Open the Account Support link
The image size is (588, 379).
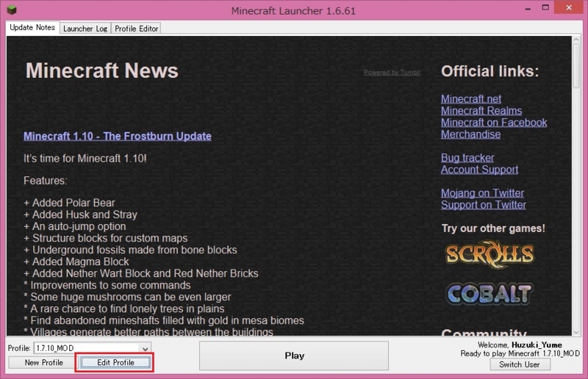480,170
